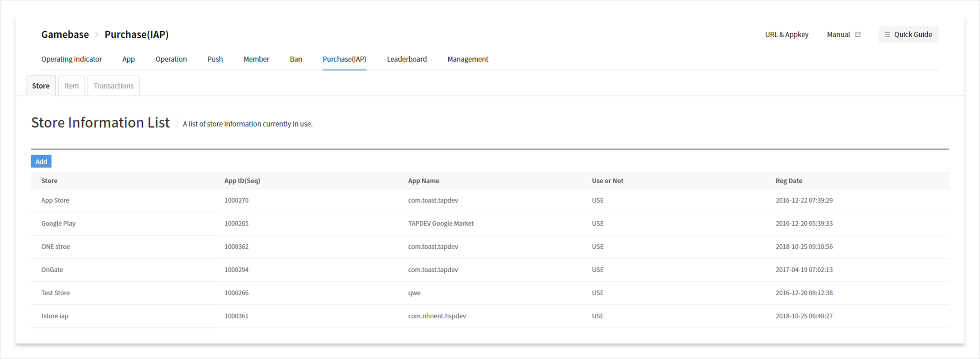Screen dimensions: 980x359
Task: Open the Management menu item
Action: 468,59
